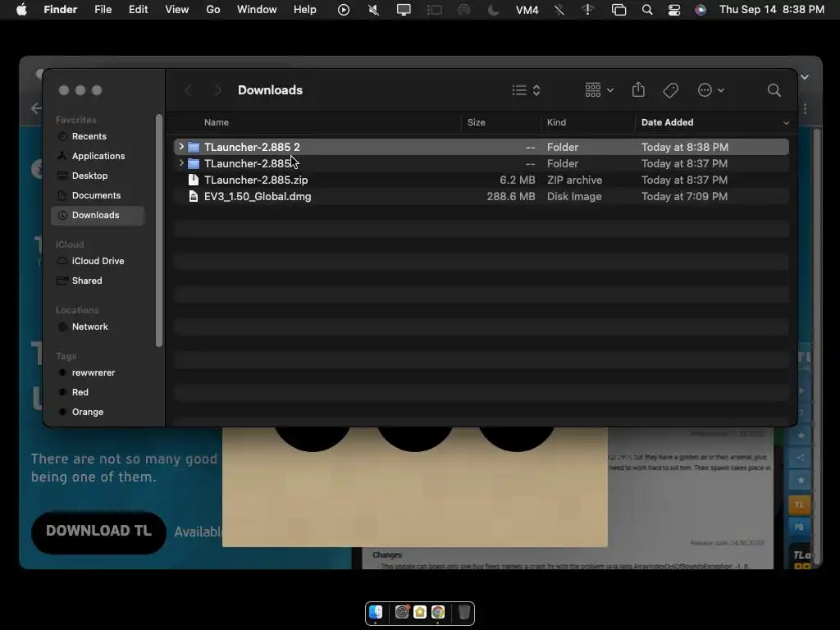Select Applications in the sidebar
840x630 pixels.
pyautogui.click(x=98, y=156)
